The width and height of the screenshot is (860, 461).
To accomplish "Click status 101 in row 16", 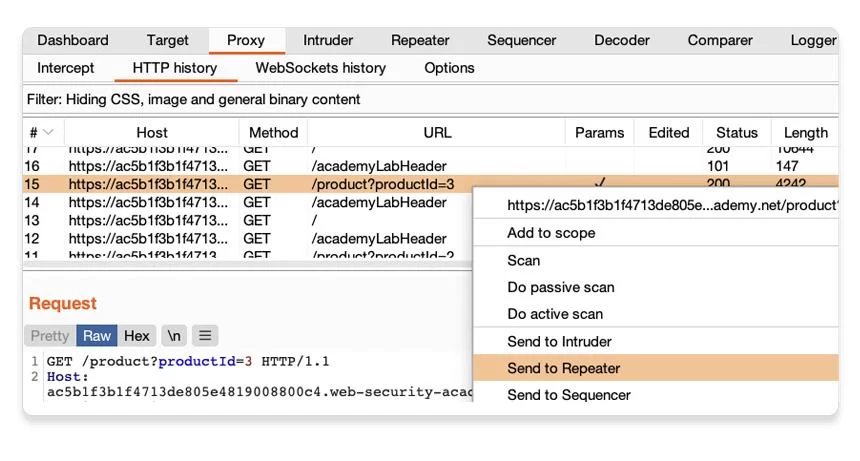I will pos(718,166).
